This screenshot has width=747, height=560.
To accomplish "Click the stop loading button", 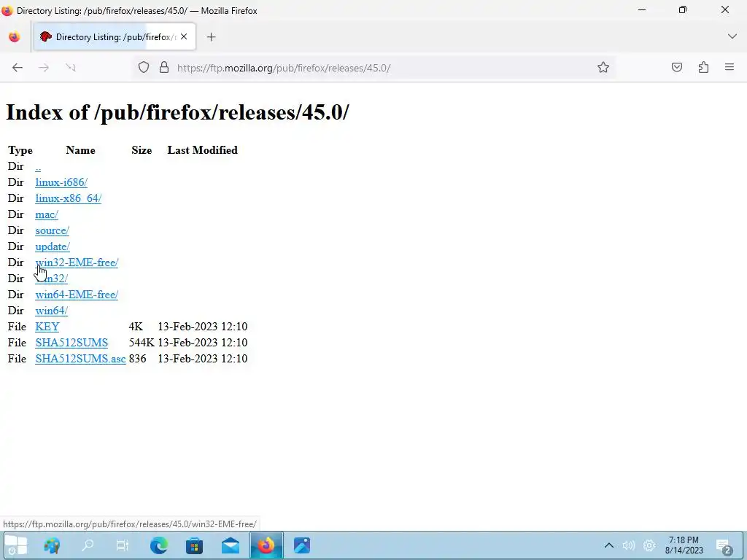I will click(x=71, y=68).
